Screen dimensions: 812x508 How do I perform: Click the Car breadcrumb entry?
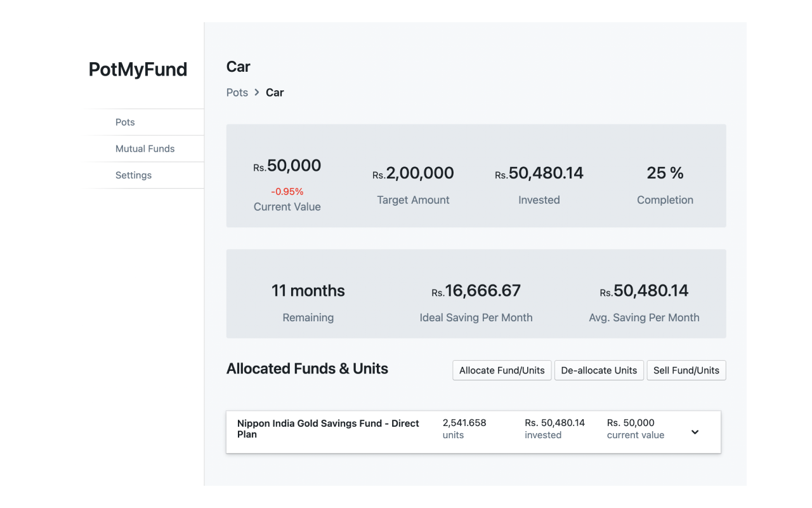pos(275,93)
